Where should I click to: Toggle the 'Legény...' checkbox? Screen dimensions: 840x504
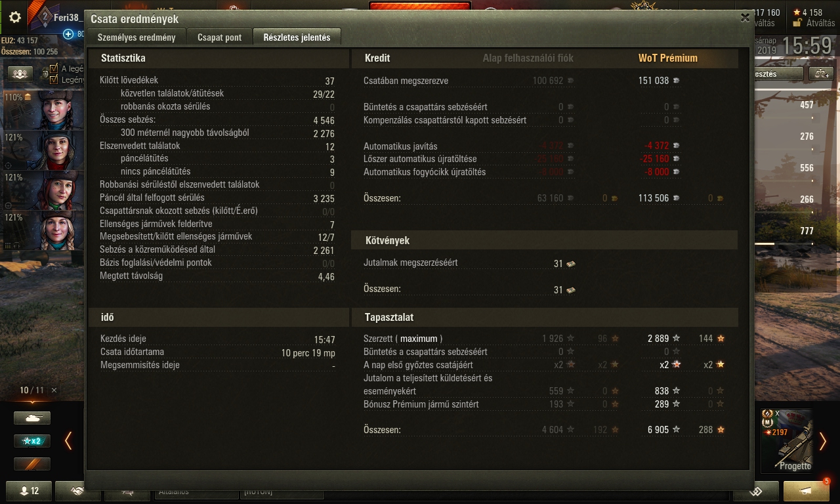click(54, 80)
